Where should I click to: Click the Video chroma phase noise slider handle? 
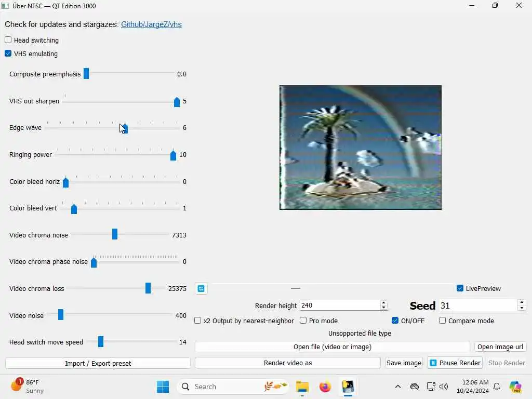point(94,262)
